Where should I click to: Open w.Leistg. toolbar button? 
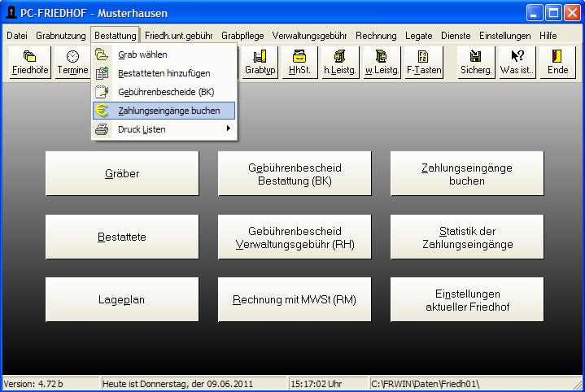tap(382, 63)
